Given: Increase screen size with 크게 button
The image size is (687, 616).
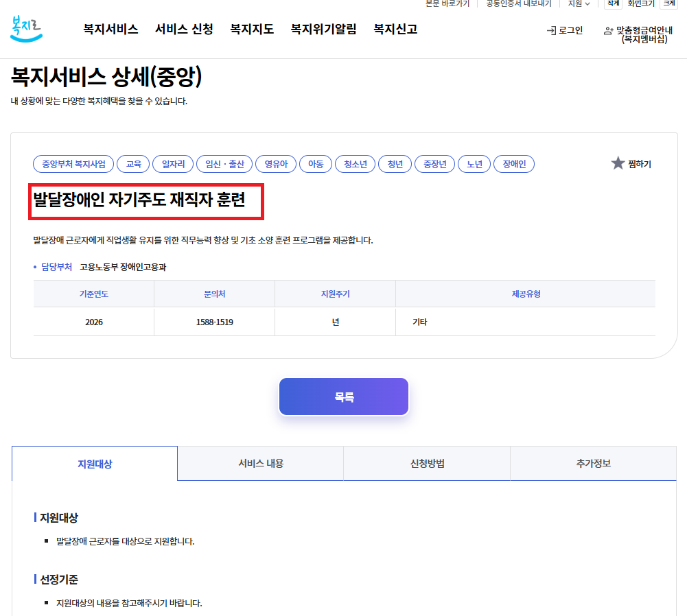Looking at the screenshot, I should pos(668,3).
